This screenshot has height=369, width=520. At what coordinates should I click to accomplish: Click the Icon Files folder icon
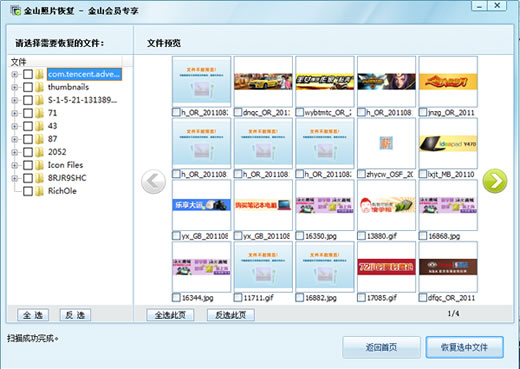[x=40, y=165]
